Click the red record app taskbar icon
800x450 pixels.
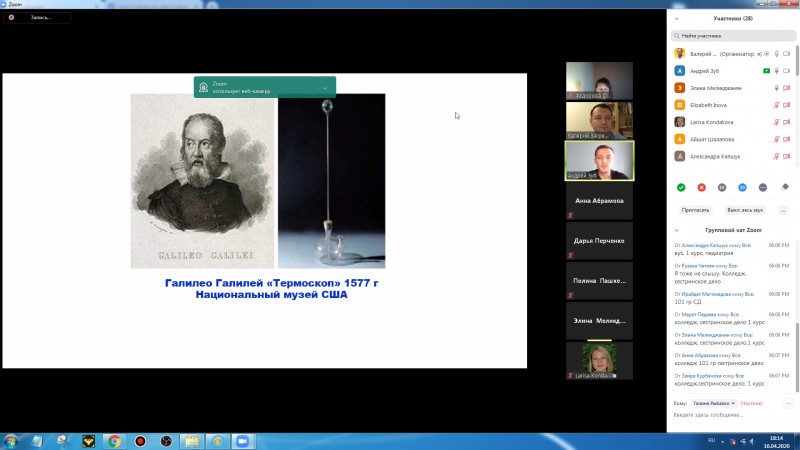point(140,441)
